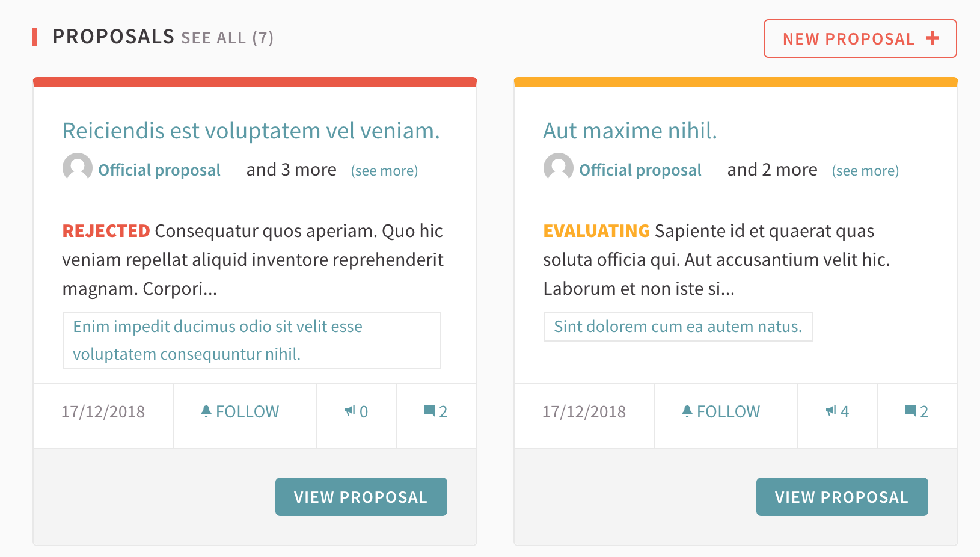This screenshot has width=980, height=557.
Task: Follow the Reiciendis est voluptatem proposal
Action: point(240,412)
